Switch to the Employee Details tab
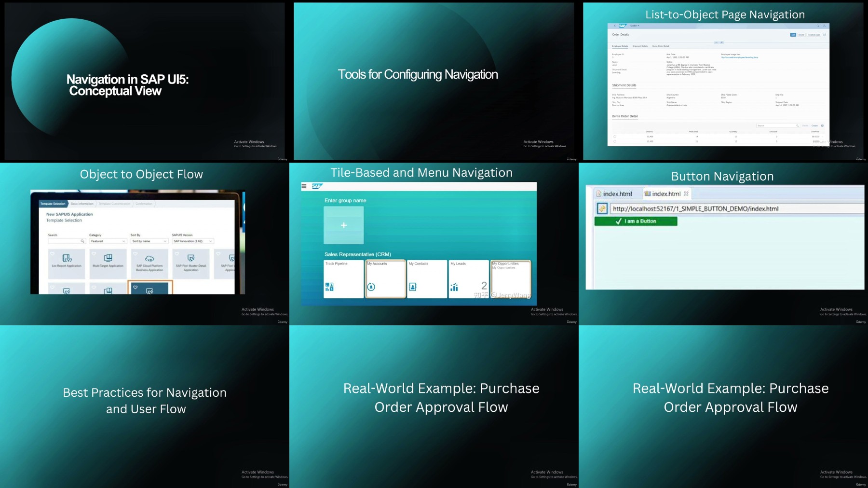This screenshot has width=868, height=488. 620,46
